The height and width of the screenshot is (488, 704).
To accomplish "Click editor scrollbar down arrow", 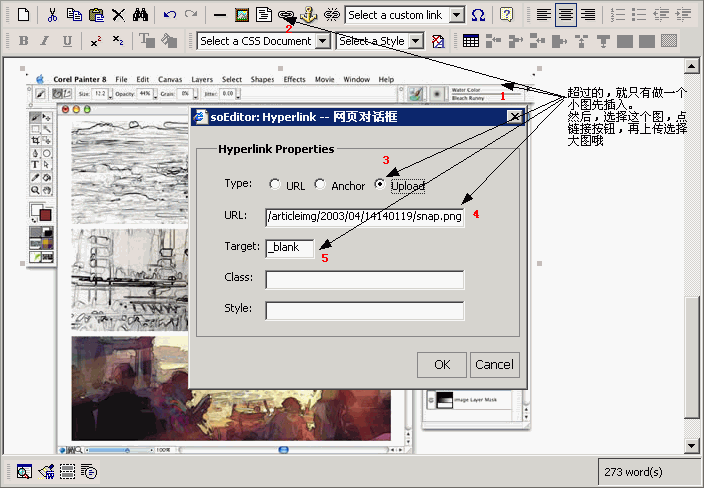I will [x=691, y=446].
